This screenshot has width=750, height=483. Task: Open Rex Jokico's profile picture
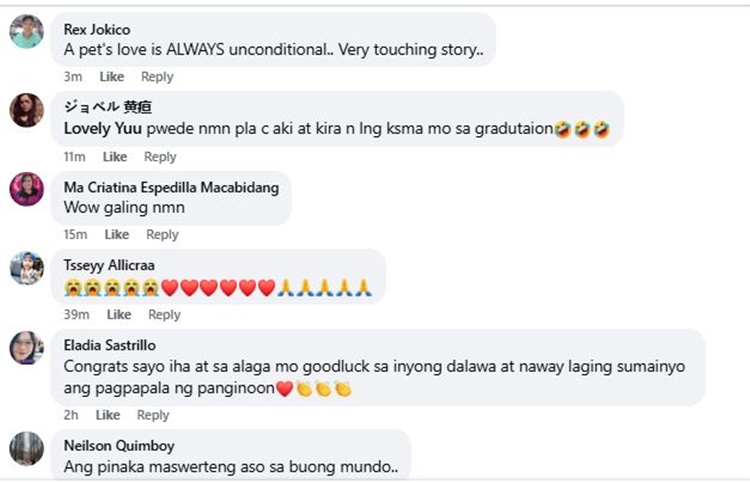26,32
